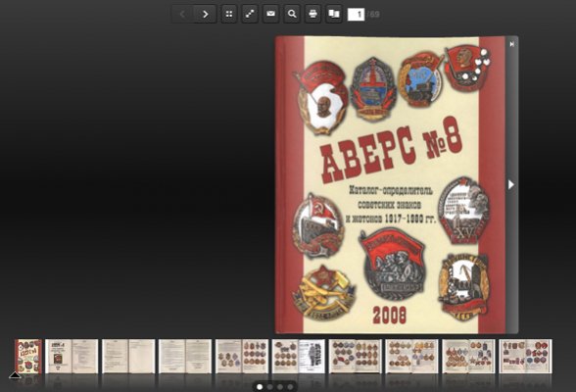
Task: Open the cover page thumbnail
Action: point(28,357)
